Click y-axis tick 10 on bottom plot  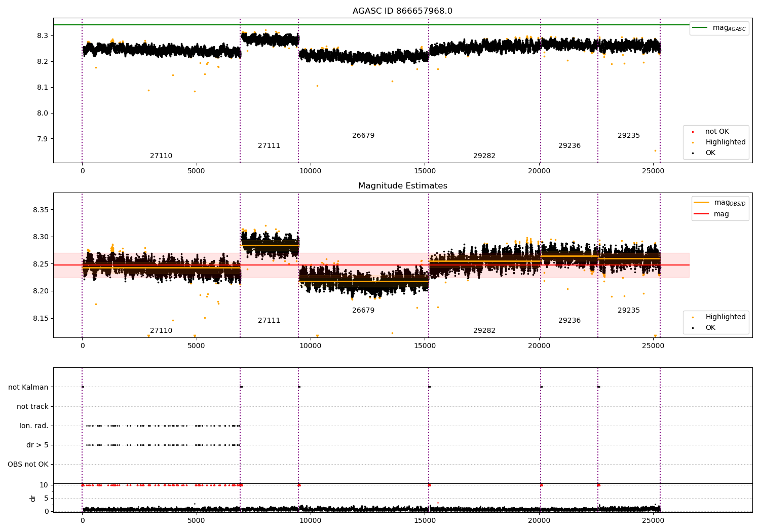44,485
